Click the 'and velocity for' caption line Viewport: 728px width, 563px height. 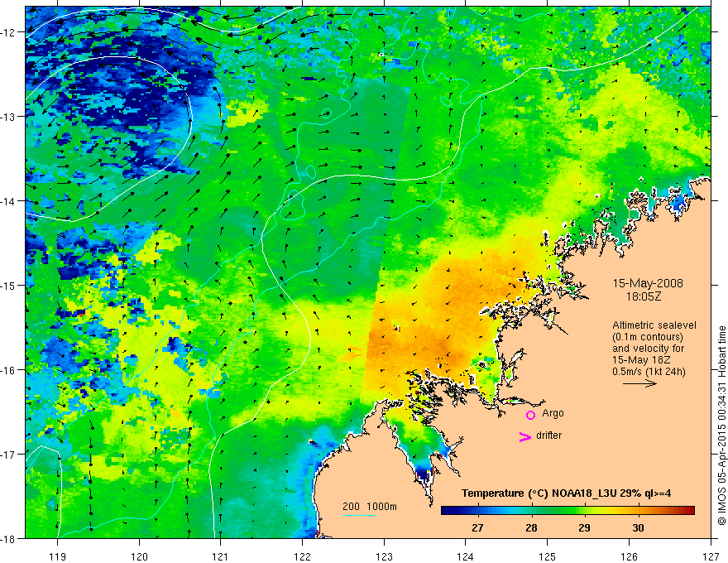648,349
